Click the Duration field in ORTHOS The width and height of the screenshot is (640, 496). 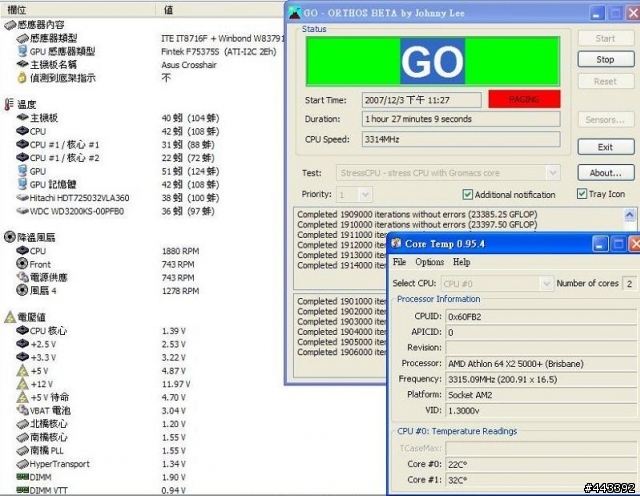[x=461, y=119]
